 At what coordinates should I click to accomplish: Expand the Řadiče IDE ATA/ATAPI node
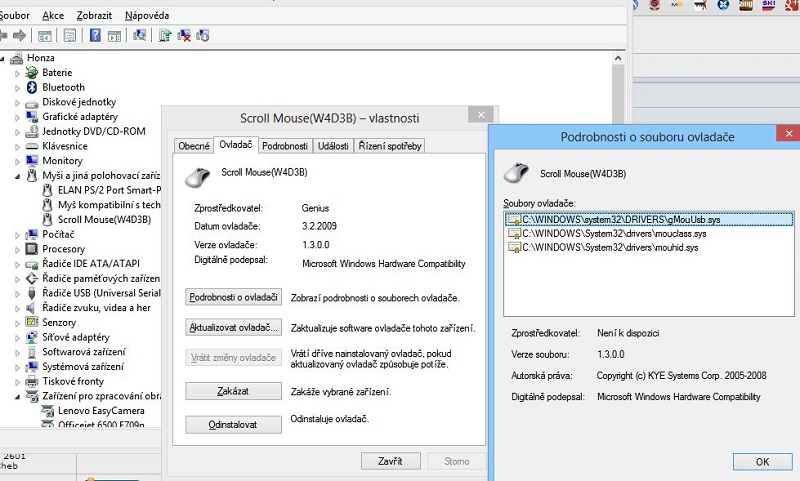click(x=17, y=265)
